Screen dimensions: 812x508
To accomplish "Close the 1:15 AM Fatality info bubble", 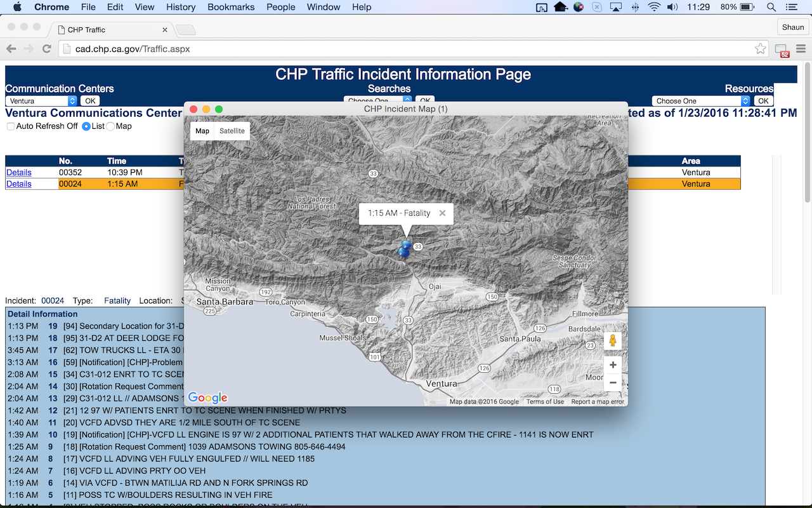I will pos(442,213).
